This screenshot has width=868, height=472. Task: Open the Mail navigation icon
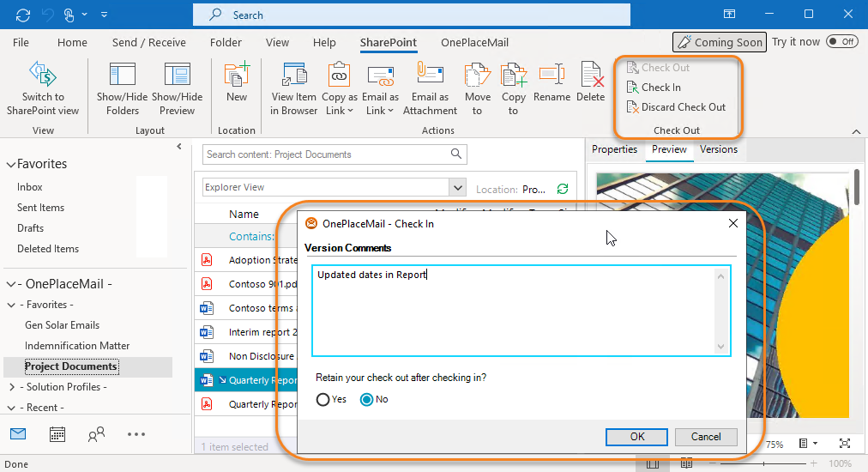tap(18, 433)
